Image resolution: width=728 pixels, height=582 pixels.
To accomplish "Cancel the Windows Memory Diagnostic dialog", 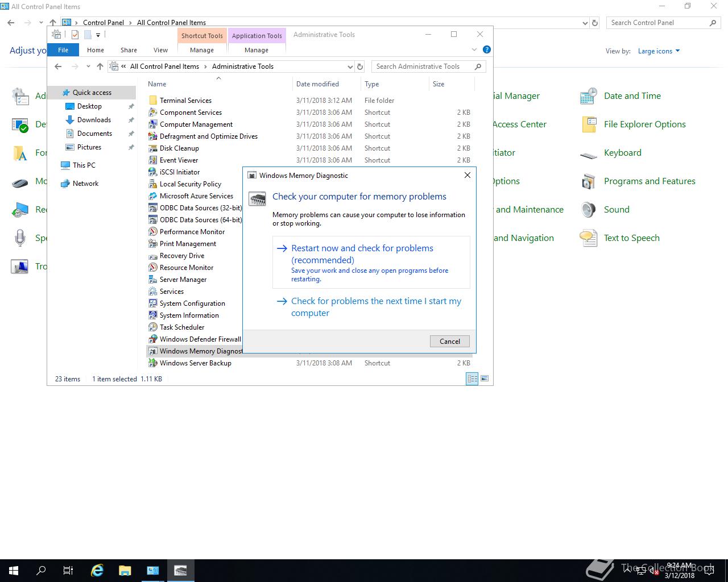I will click(x=449, y=341).
